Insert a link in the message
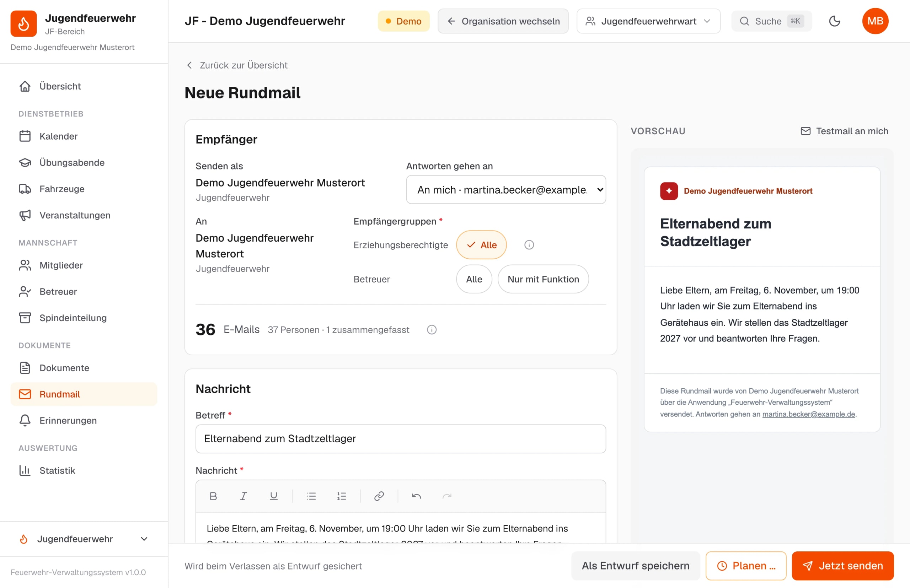910x588 pixels. coord(379,496)
